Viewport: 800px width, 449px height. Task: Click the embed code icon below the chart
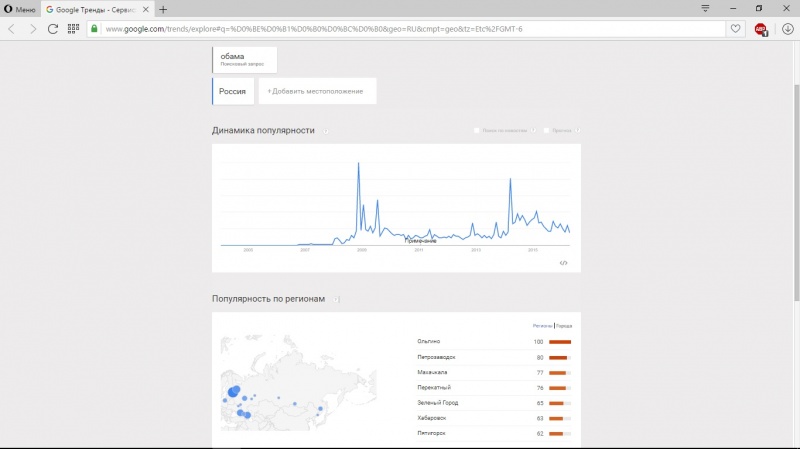coord(563,262)
